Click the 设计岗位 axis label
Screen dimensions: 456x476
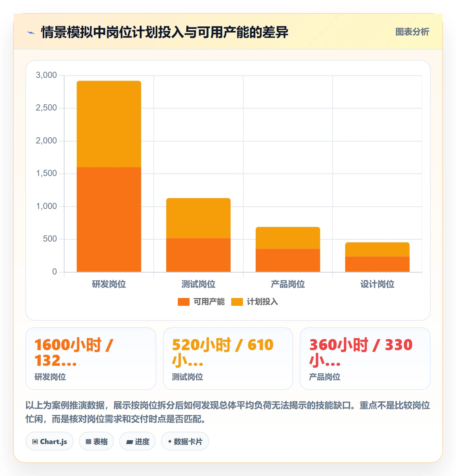tap(377, 284)
